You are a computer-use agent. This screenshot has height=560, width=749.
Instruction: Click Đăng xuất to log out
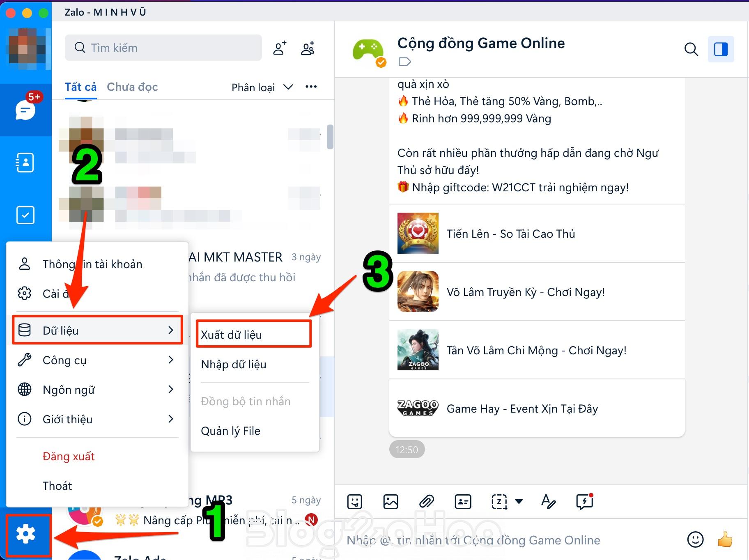point(69,457)
